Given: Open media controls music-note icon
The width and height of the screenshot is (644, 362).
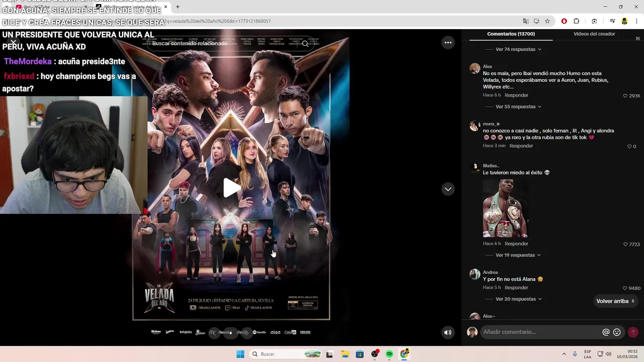Looking at the screenshot, I should click(x=612, y=21).
